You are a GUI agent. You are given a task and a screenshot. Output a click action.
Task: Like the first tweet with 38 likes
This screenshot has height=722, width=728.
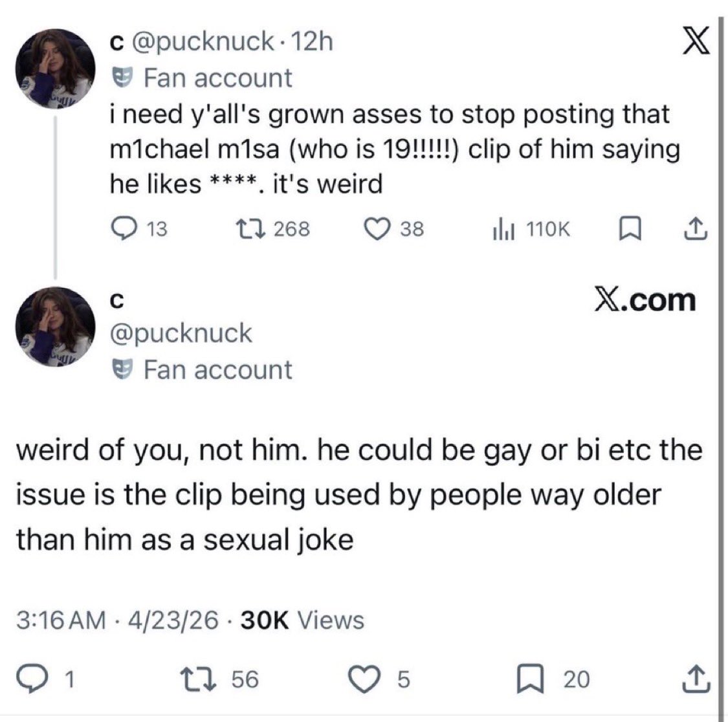point(393,229)
